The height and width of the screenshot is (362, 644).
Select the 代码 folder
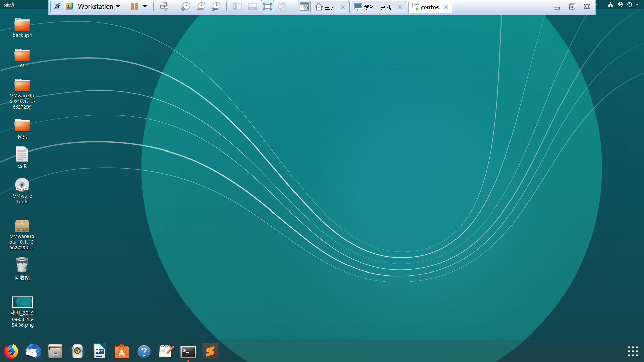click(22, 129)
